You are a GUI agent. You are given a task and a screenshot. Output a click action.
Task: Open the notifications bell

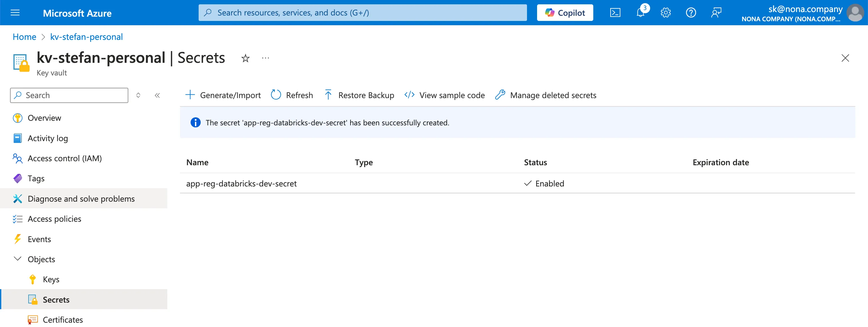(x=640, y=13)
